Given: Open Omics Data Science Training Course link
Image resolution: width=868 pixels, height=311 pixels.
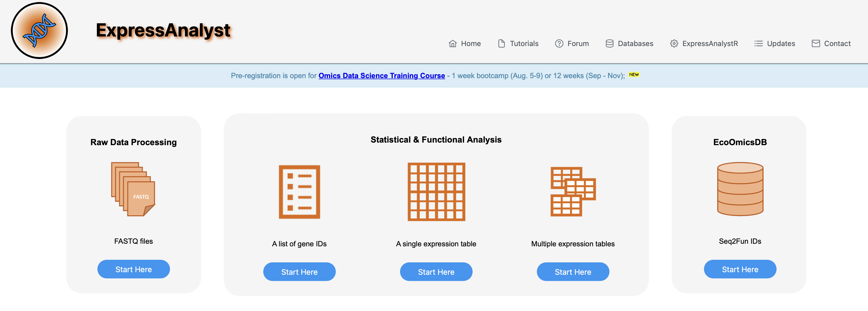Looking at the screenshot, I should 381,76.
